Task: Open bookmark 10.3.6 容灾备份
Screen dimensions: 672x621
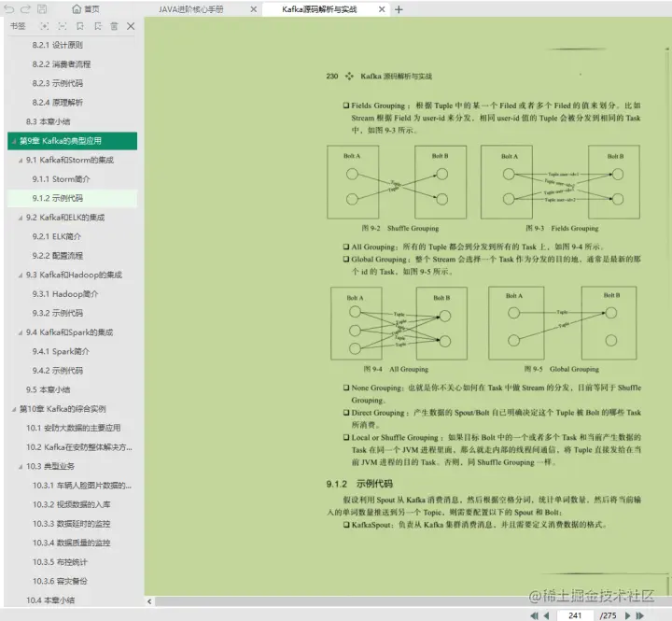Action: pos(60,582)
